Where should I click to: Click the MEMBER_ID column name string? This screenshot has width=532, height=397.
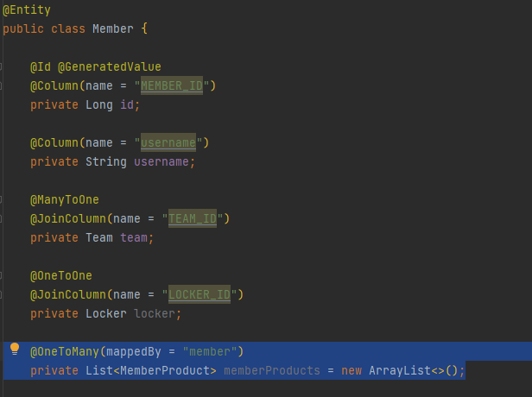[172, 85]
